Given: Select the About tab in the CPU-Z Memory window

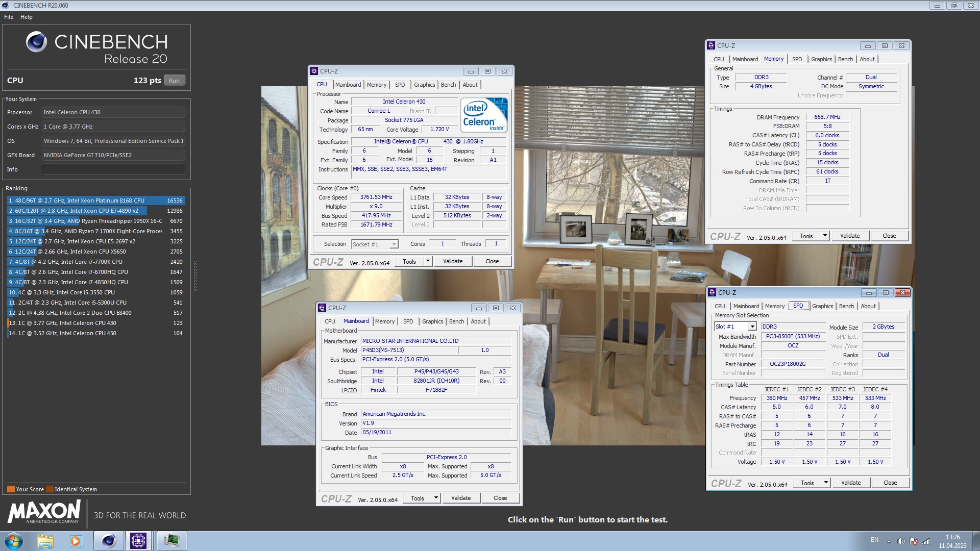Looking at the screenshot, I should click(x=867, y=59).
